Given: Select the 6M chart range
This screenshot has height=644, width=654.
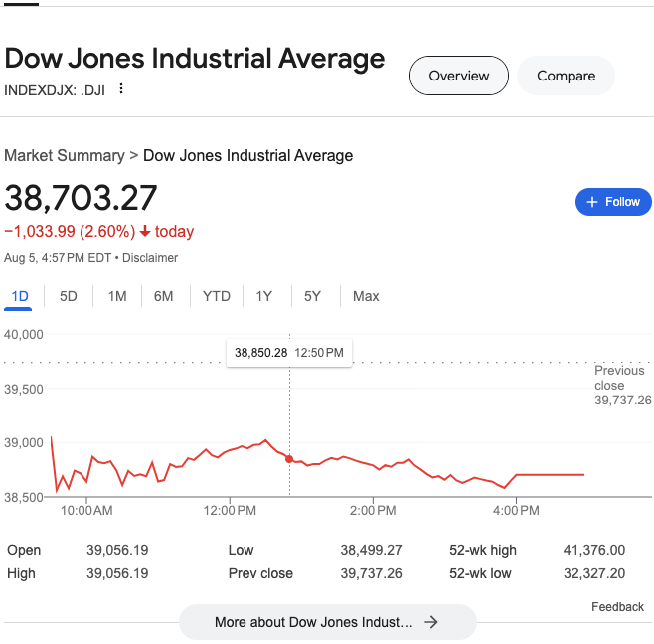Looking at the screenshot, I should click(164, 296).
